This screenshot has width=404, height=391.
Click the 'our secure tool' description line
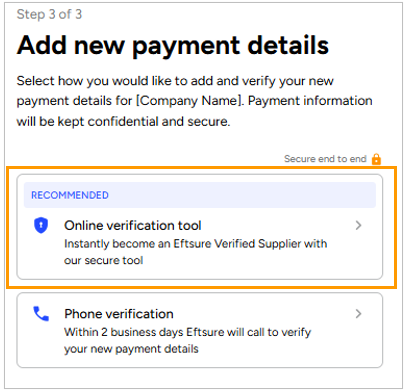[x=104, y=260]
